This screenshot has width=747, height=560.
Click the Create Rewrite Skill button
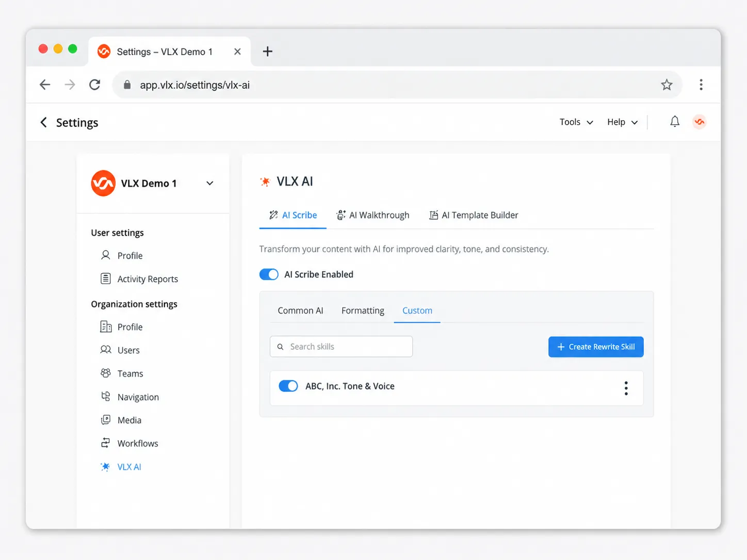pyautogui.click(x=596, y=347)
